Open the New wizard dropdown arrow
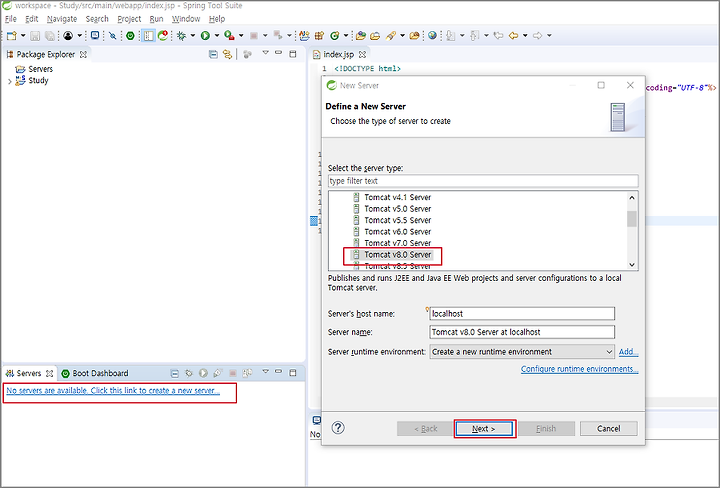The image size is (720, 488). (22, 35)
